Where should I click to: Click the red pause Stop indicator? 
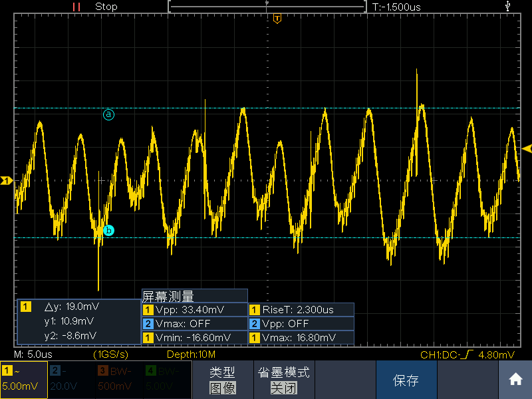(76, 7)
